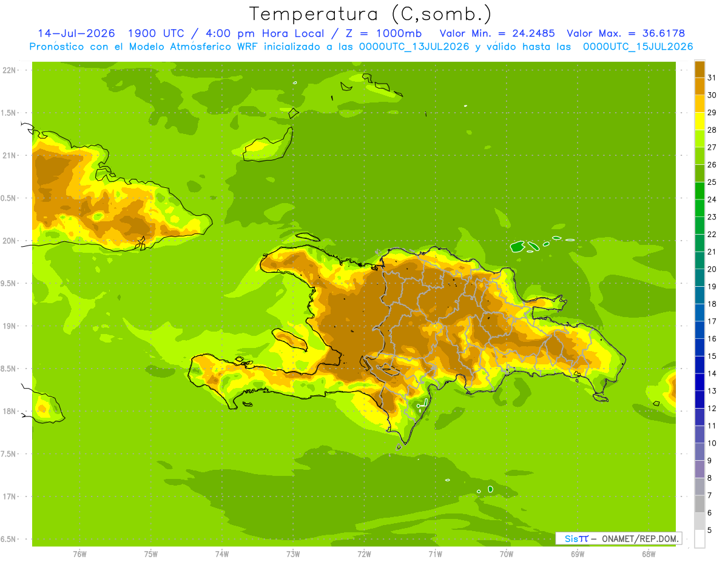Click the "1.5N" latitude axis label

[9, 113]
